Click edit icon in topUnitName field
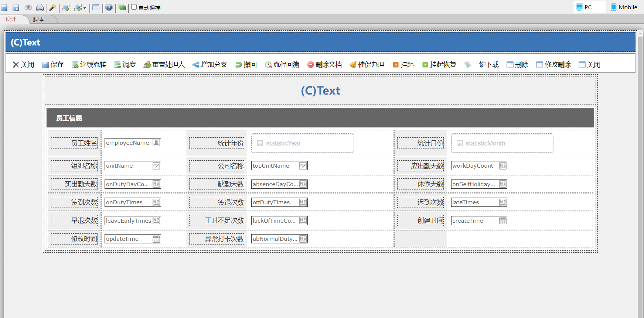 tap(303, 166)
